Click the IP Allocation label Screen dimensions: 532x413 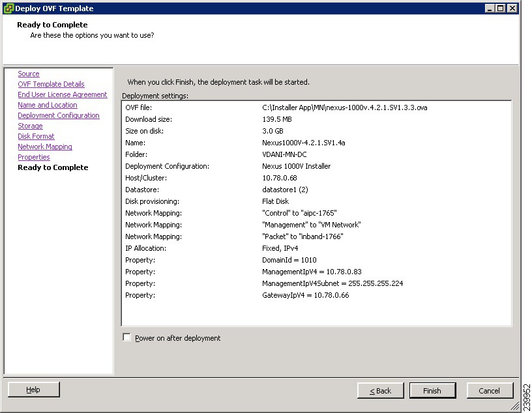[145, 248]
